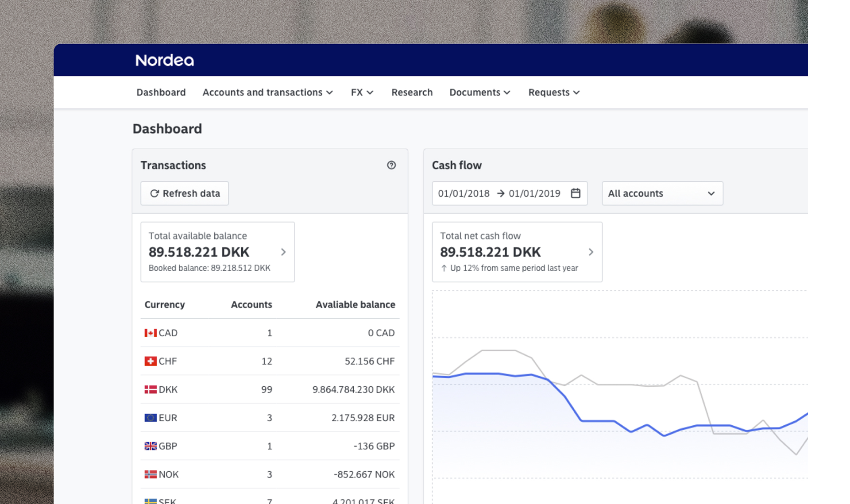Viewport: 850px width, 504px height.
Task: Open Total net cash flow card chevron
Action: [x=591, y=252]
